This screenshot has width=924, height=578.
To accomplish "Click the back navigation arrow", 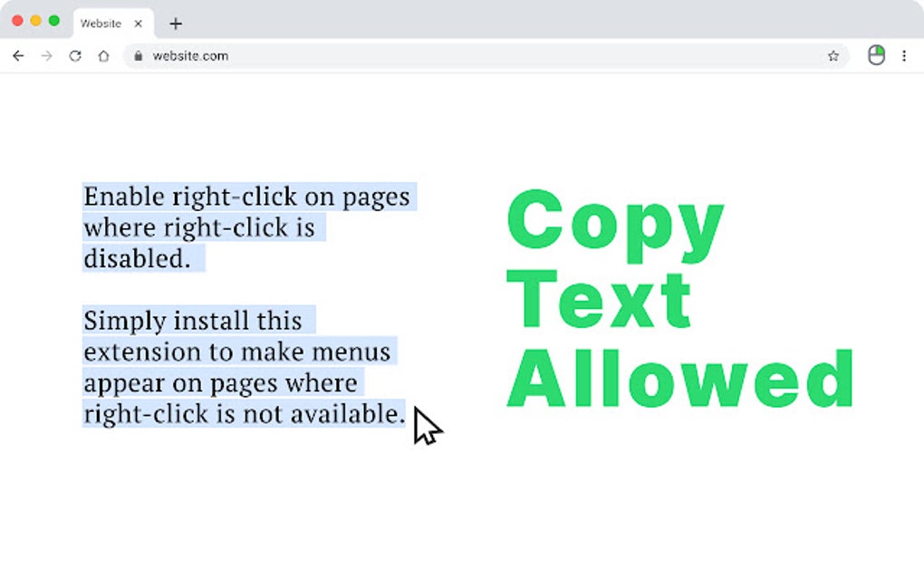I will tap(18, 55).
